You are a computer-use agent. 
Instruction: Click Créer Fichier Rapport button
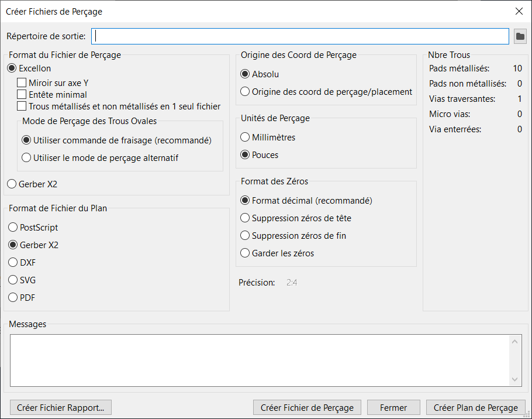tap(61, 408)
